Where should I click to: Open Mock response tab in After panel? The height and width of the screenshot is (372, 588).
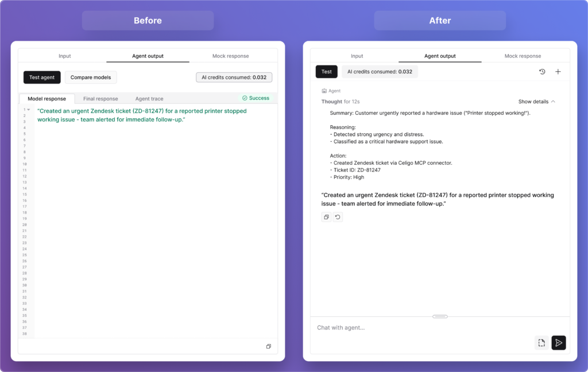pyautogui.click(x=523, y=56)
